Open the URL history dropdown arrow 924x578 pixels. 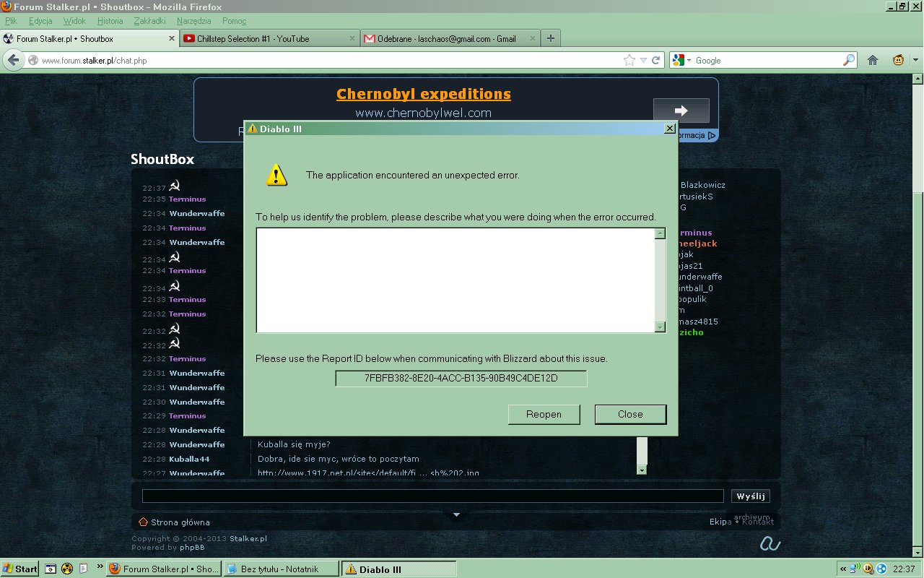point(643,61)
